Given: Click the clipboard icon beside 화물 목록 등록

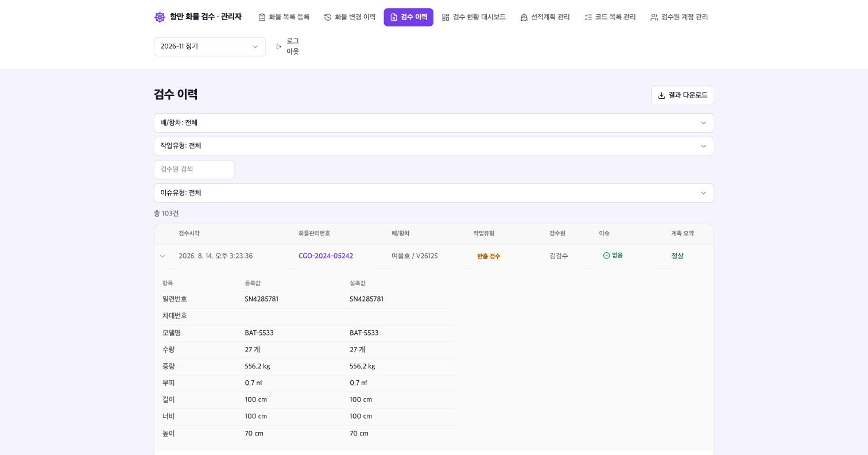Looking at the screenshot, I should (262, 17).
